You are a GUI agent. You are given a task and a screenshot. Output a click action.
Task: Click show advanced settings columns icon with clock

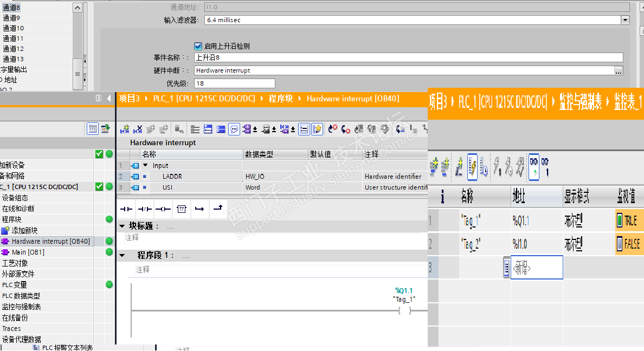484,167
